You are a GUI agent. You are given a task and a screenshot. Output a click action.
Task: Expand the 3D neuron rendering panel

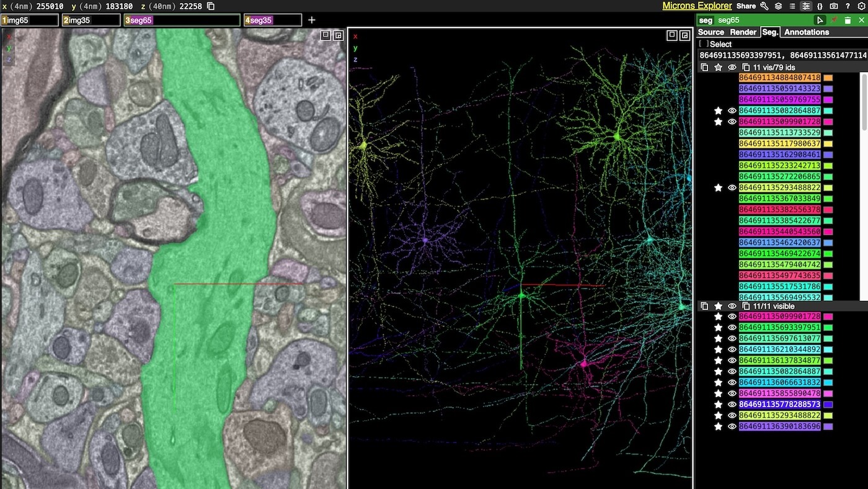point(671,35)
